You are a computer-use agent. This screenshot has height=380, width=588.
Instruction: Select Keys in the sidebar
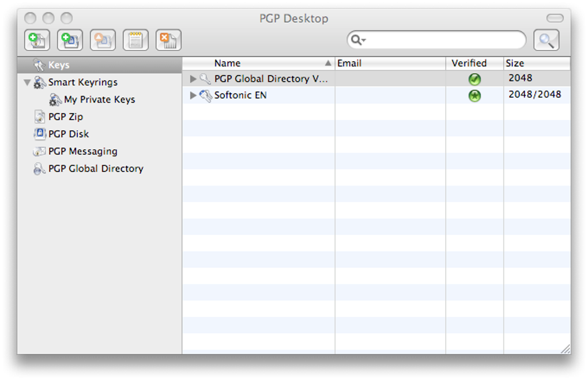click(59, 65)
